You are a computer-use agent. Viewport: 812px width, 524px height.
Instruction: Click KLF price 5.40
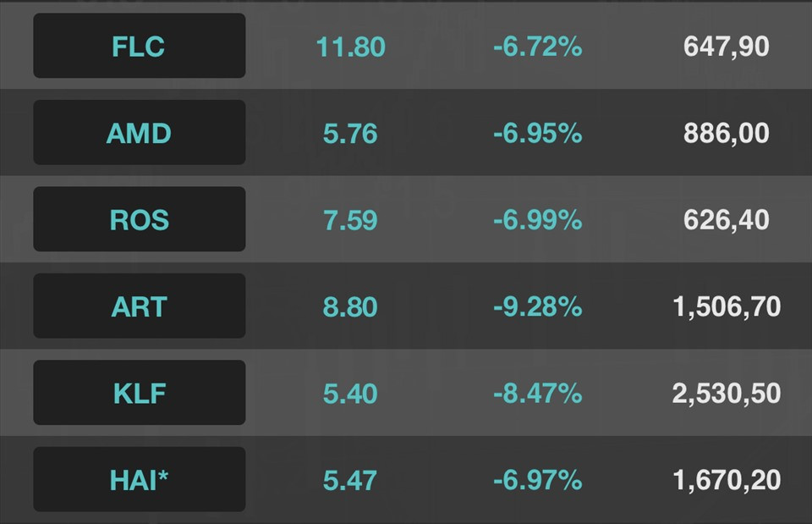(x=350, y=394)
